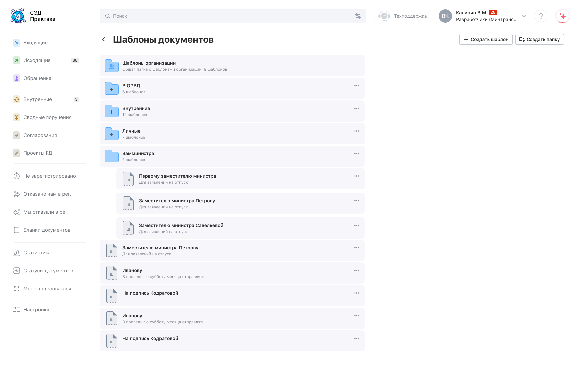Click the СЭД Практика logo
The image size is (578, 392).
pos(33,16)
